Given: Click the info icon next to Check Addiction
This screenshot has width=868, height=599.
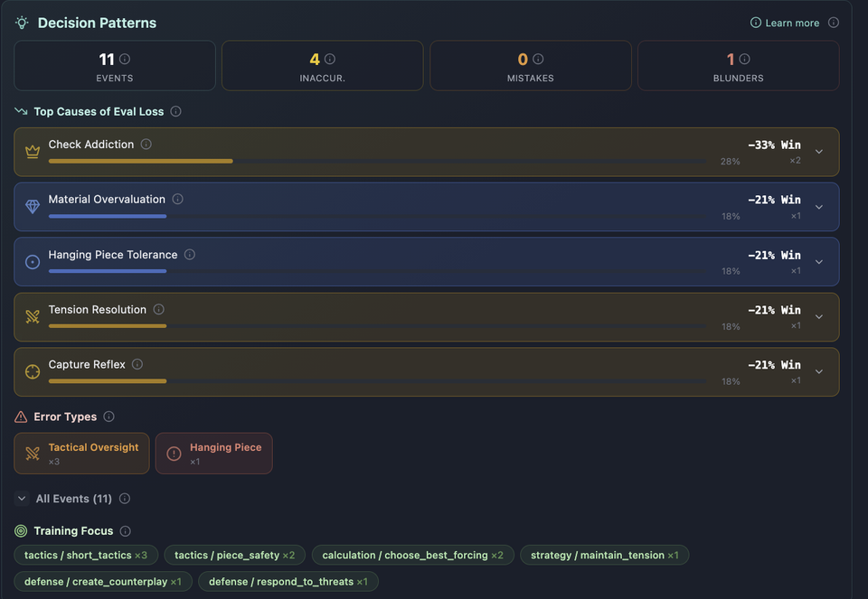Looking at the screenshot, I should click(146, 144).
